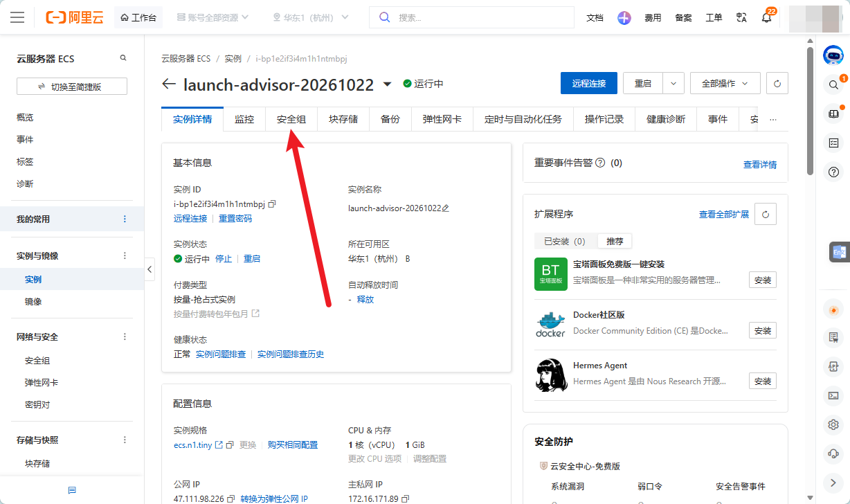Screen dimensions: 850x504
Task: Copy the private IP 172.16.171.89
Action: [x=405, y=499]
